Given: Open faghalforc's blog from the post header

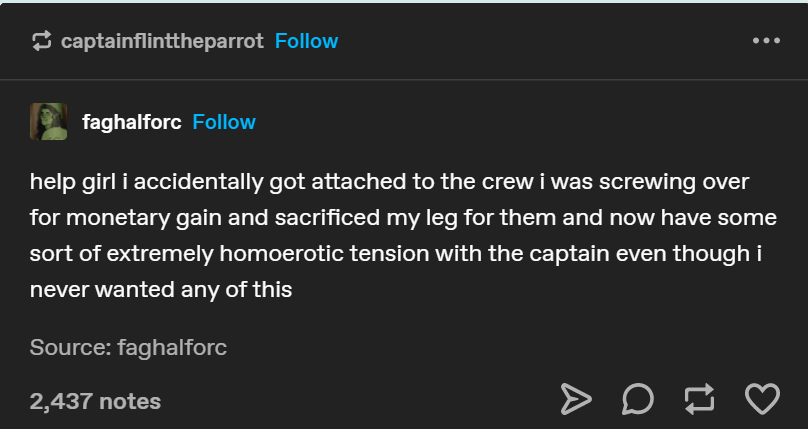Looking at the screenshot, I should tap(131, 122).
